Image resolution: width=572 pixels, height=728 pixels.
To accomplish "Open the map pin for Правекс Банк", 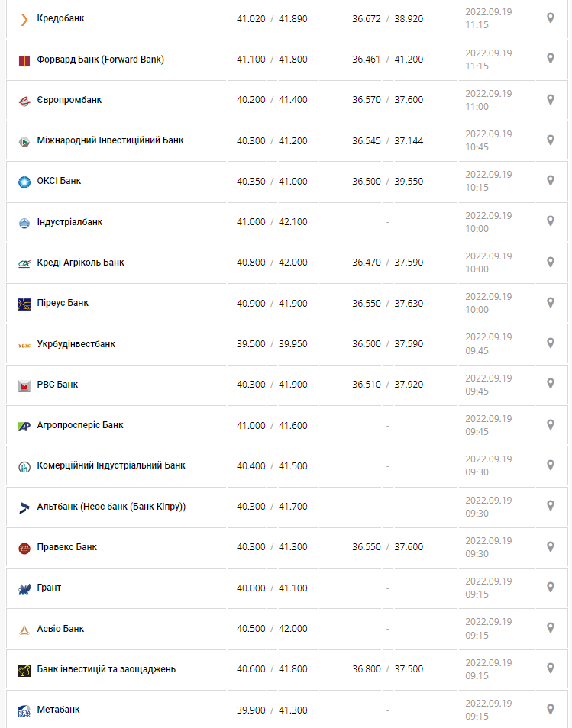I will [550, 546].
